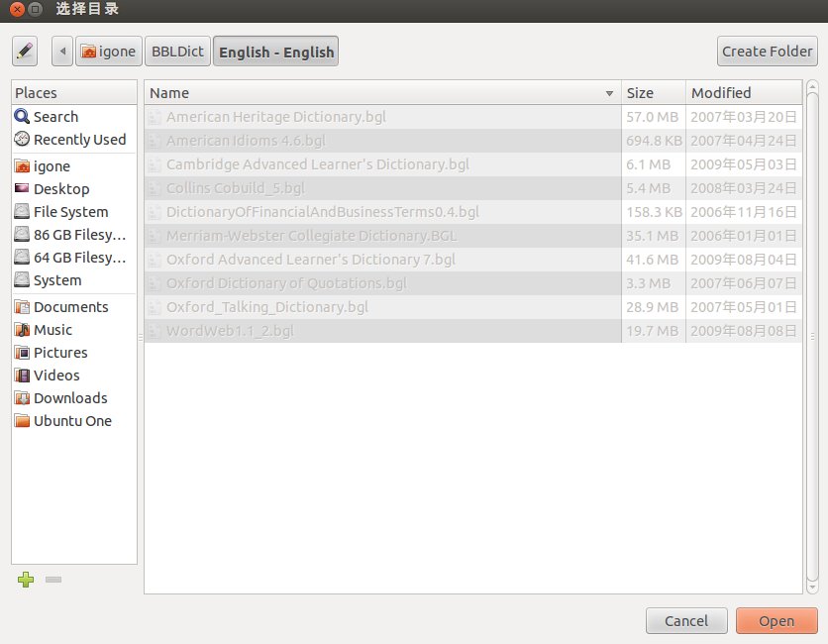Click the scroll down arrow of the file list
828x644 pixels.
(x=813, y=588)
